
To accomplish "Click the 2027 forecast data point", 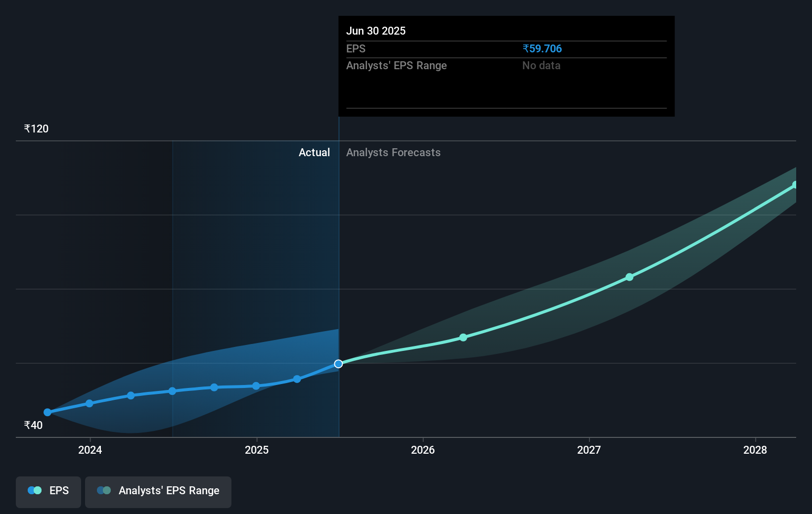I will pyautogui.click(x=630, y=277).
